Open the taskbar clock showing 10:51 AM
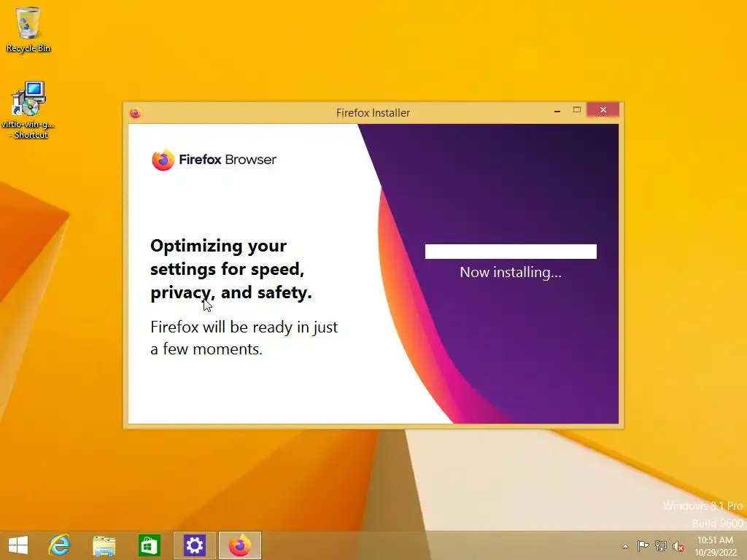Screen dimensions: 747x560 click(x=716, y=546)
